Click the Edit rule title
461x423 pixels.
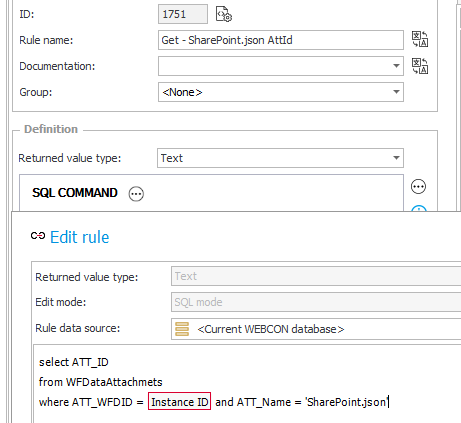80,237
